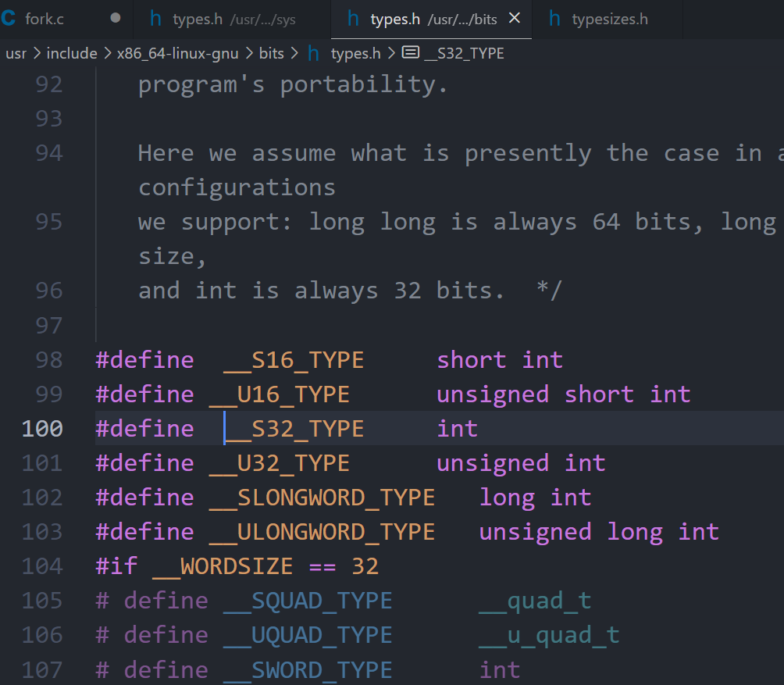784x685 pixels.
Task: Open the 'x86_64-linux-gnu' breadcrumb
Action: coord(177,53)
